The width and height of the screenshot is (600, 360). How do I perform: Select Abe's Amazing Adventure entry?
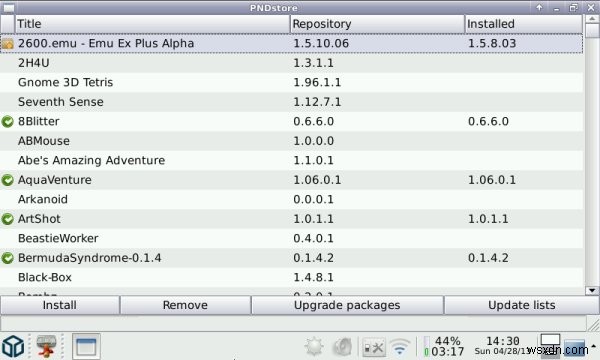pyautogui.click(x=292, y=160)
